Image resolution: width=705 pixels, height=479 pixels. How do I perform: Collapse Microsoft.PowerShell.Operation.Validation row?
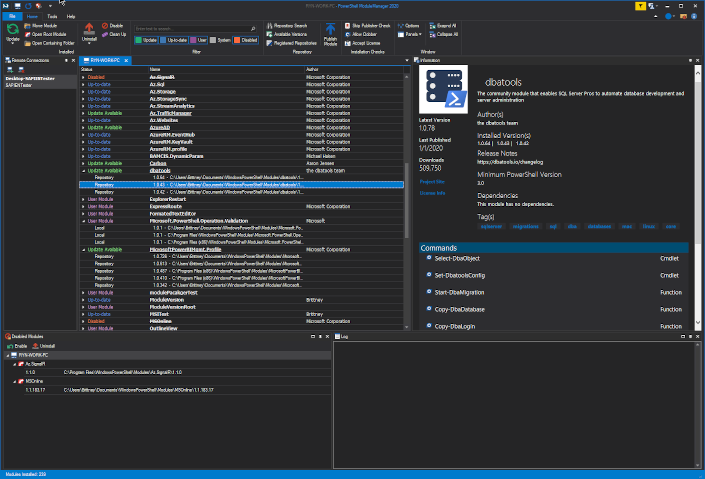pyautogui.click(x=83, y=221)
